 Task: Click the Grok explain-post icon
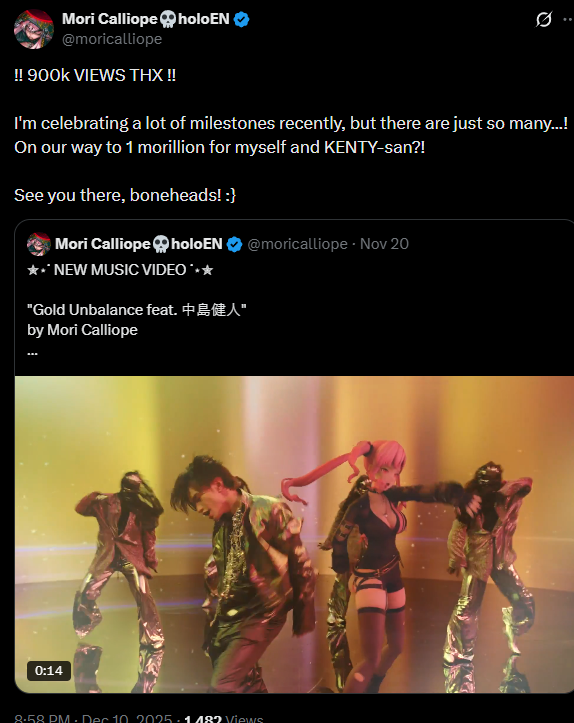[544, 19]
